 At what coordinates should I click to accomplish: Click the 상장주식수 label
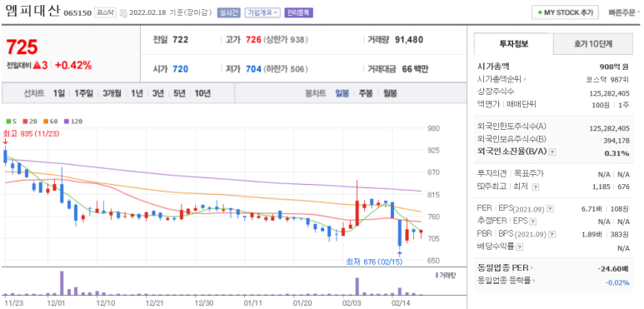(x=496, y=92)
